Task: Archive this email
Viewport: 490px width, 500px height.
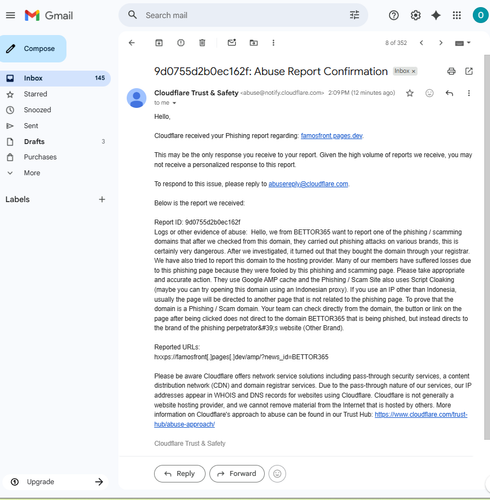Action: pyautogui.click(x=159, y=43)
